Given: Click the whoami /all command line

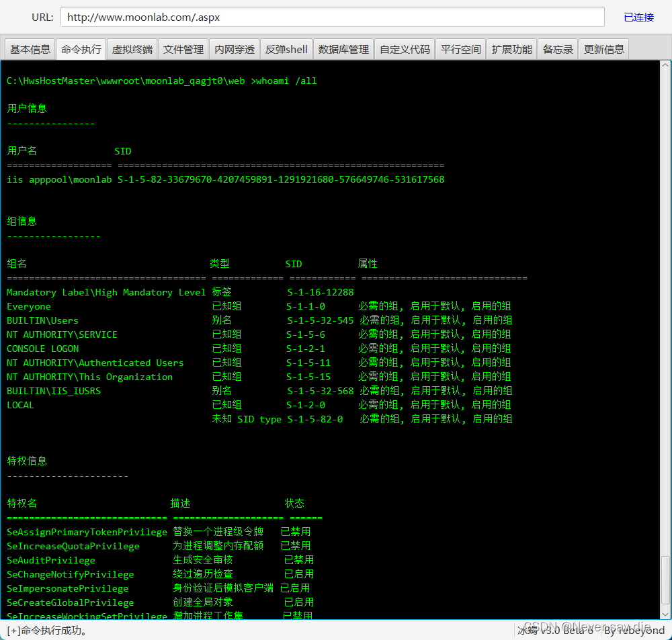Looking at the screenshot, I should click(x=161, y=81).
